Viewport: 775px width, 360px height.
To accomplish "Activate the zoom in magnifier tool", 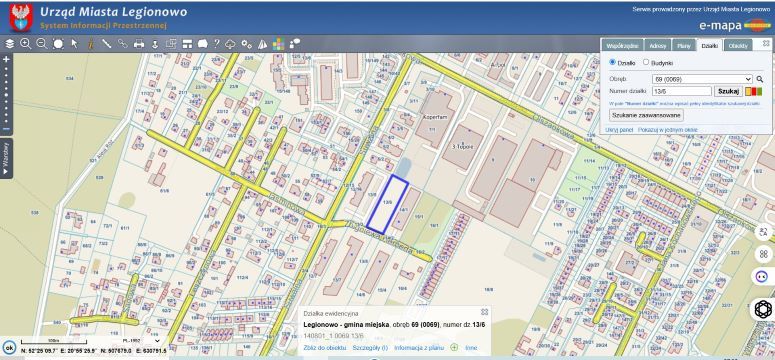I will click(x=26, y=44).
